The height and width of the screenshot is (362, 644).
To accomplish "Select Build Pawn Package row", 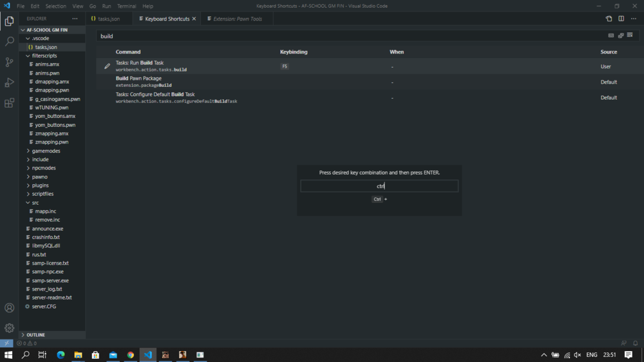I will (370, 82).
